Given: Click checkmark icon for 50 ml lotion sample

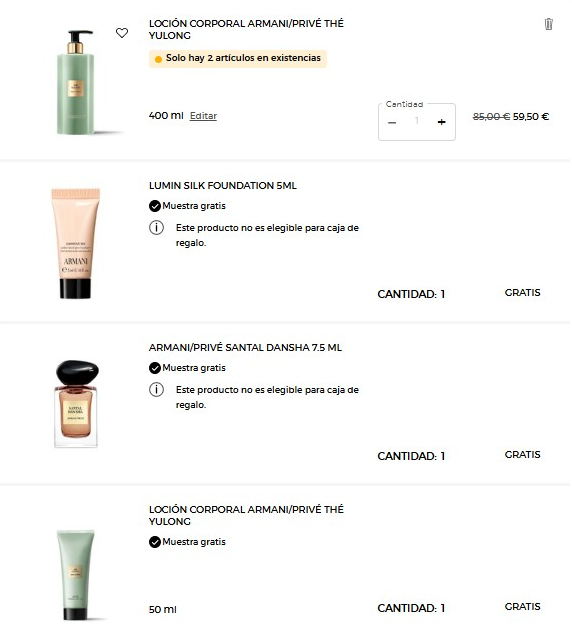Looking at the screenshot, I should 155,542.
